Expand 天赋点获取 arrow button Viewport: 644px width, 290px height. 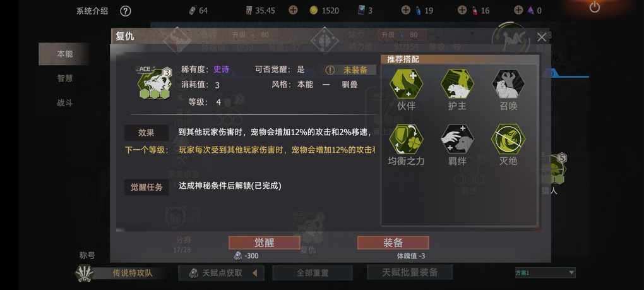pos(255,273)
